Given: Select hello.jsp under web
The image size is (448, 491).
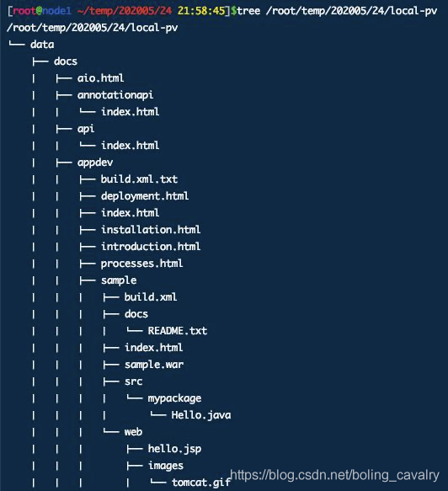Looking at the screenshot, I should (174, 449).
